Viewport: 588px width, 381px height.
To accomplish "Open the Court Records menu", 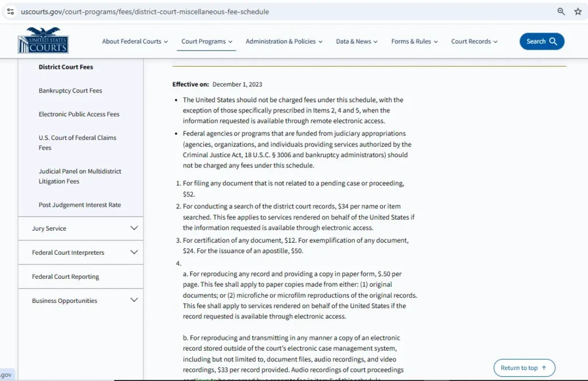I will coord(474,41).
